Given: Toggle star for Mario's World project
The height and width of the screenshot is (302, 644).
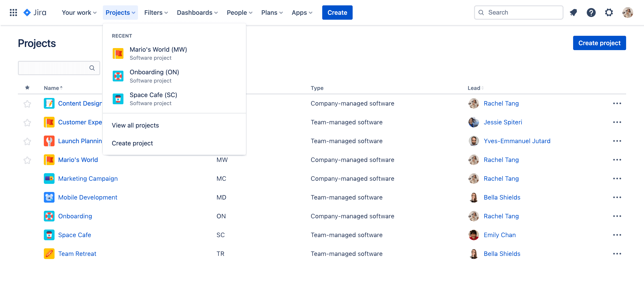Looking at the screenshot, I should point(28,160).
